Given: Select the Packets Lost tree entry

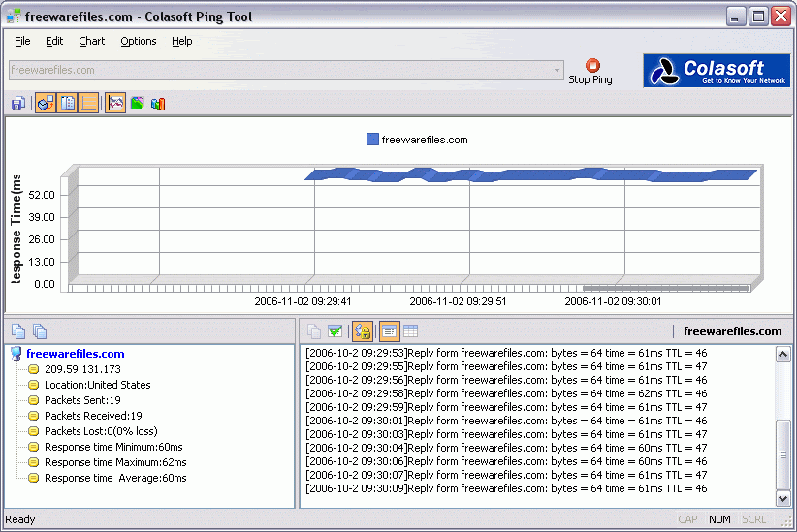Looking at the screenshot, I should [x=100, y=431].
